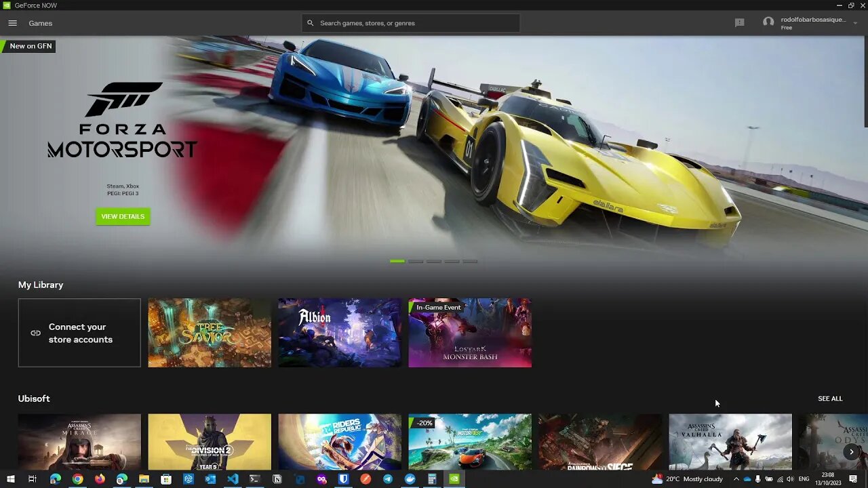Open Microsoft Store from taskbar

coord(166,479)
